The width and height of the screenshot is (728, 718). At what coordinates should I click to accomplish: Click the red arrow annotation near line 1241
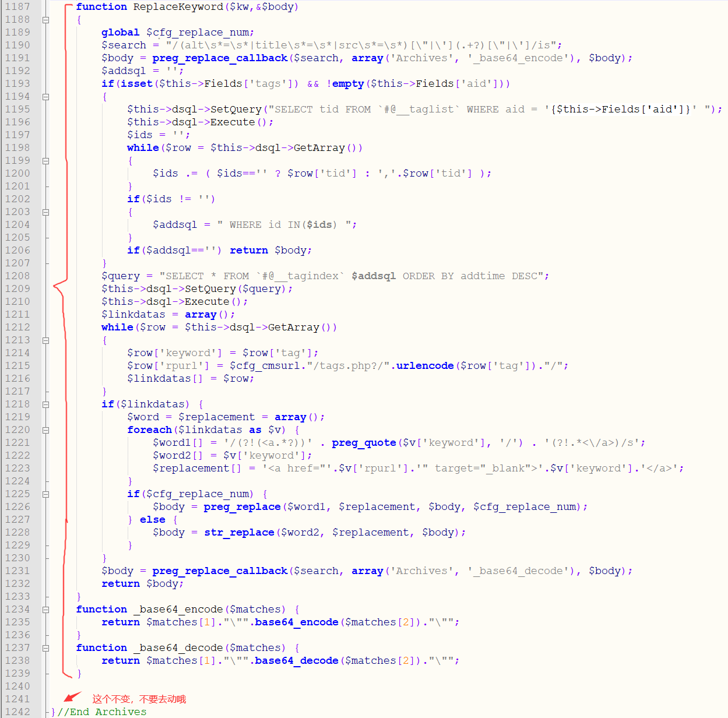pyautogui.click(x=73, y=697)
